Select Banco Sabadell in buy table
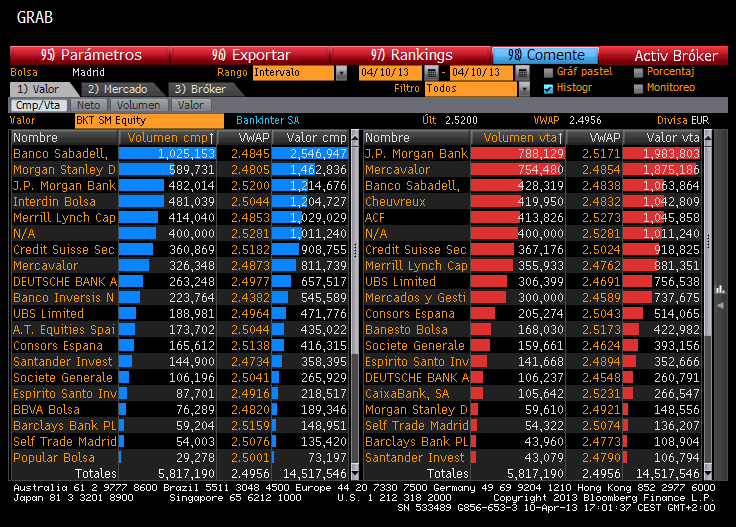The image size is (736, 527). (180, 154)
